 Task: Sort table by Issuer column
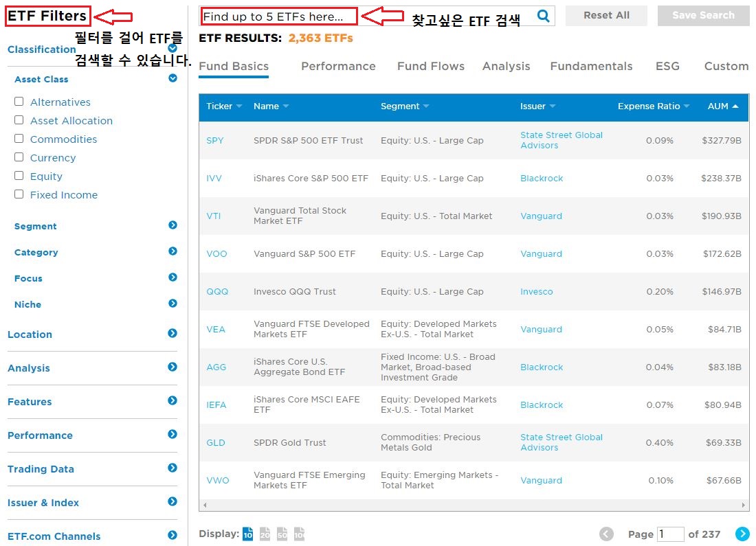537,106
